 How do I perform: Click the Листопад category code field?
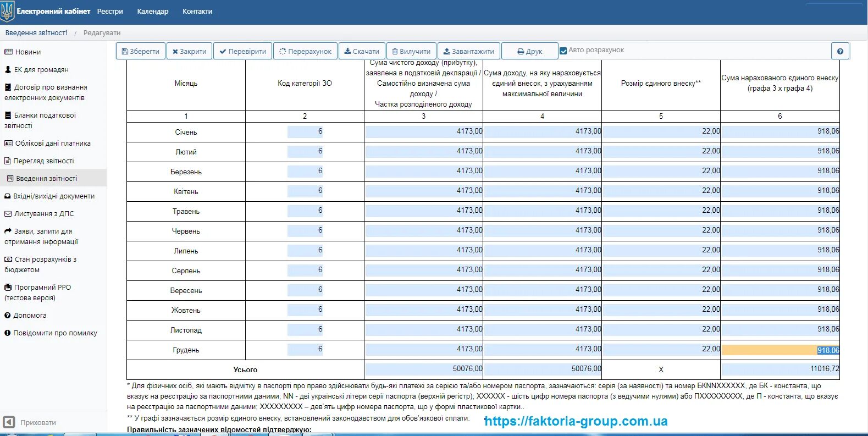305,329
